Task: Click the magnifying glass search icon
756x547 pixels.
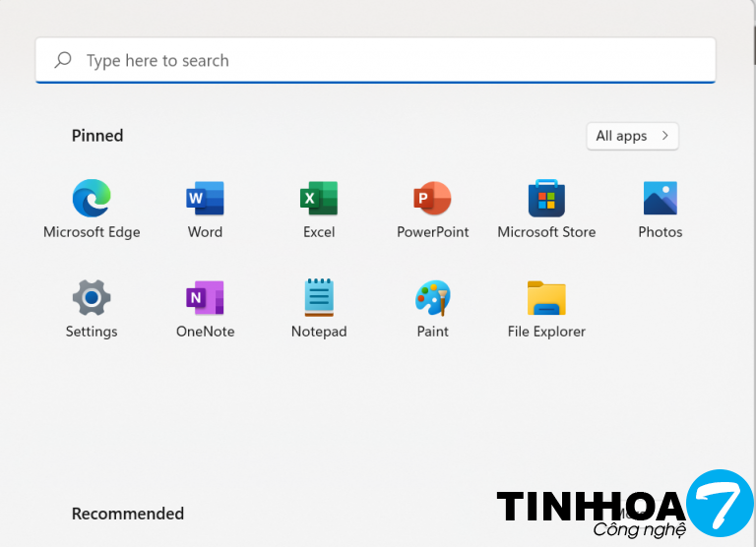Action: coord(63,60)
